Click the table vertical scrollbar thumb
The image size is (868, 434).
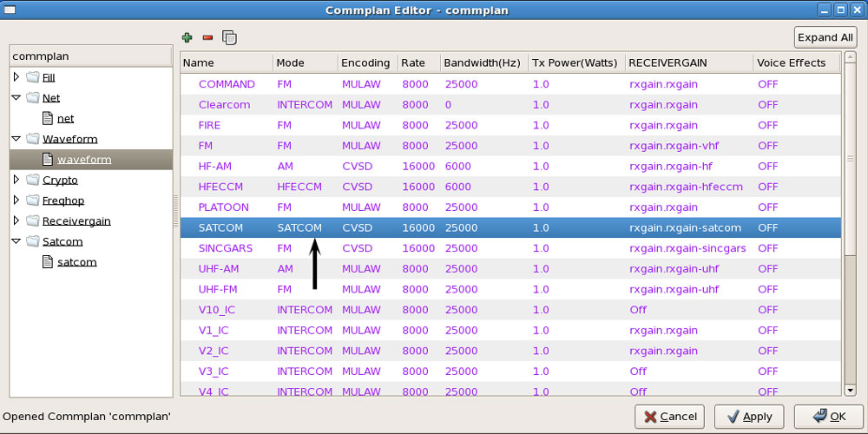(851, 159)
